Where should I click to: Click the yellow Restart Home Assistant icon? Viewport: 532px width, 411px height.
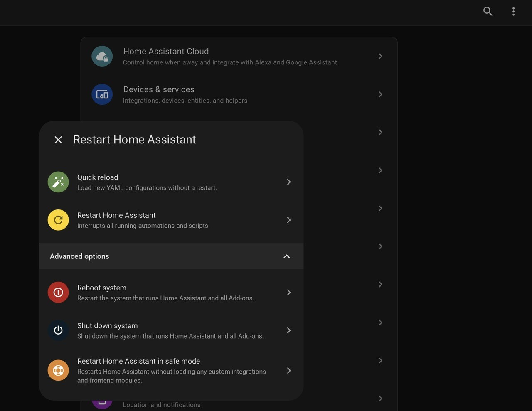click(x=58, y=220)
